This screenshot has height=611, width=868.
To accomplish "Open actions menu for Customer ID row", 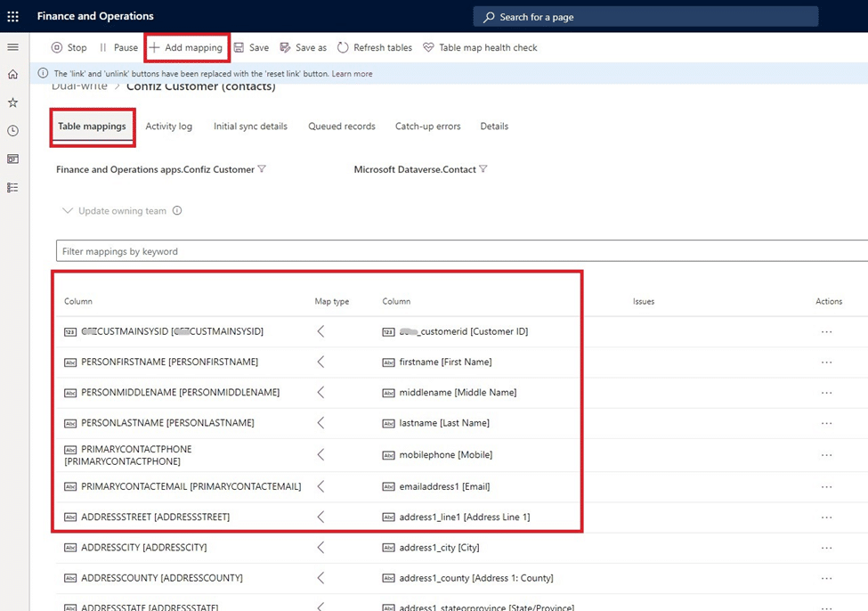I will coord(826,332).
